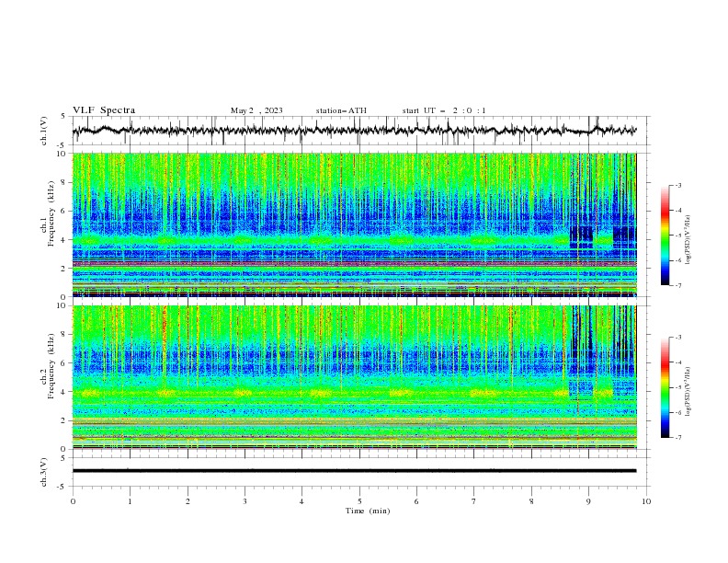Click time axis tick label "5"
This screenshot has height=563, width=728.
click(x=359, y=501)
